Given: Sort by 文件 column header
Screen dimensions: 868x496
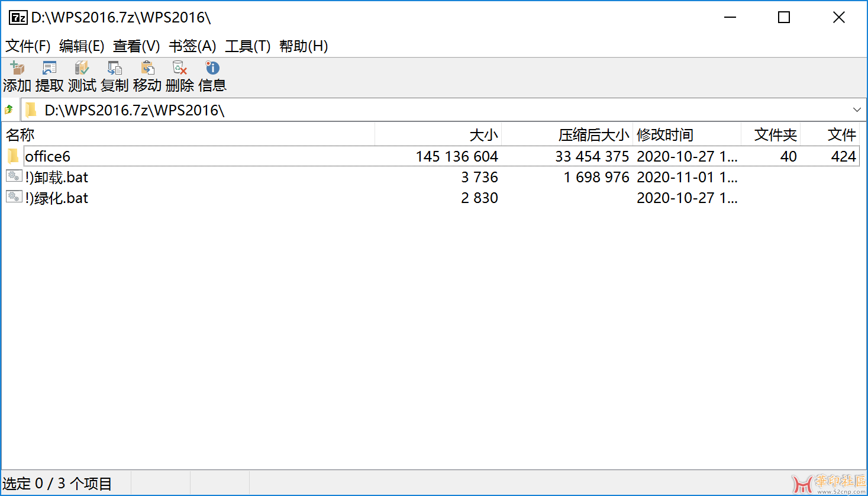Looking at the screenshot, I should [x=830, y=135].
